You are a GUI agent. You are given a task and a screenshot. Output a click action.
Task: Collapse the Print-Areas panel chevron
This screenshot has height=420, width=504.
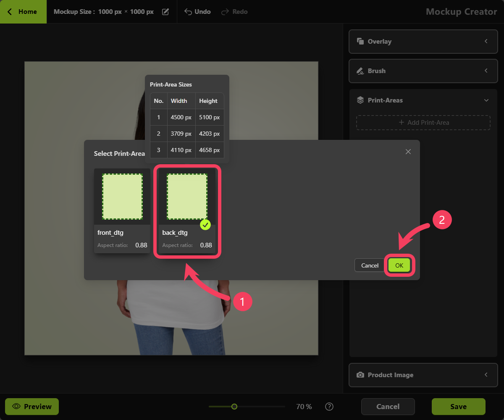click(x=486, y=100)
